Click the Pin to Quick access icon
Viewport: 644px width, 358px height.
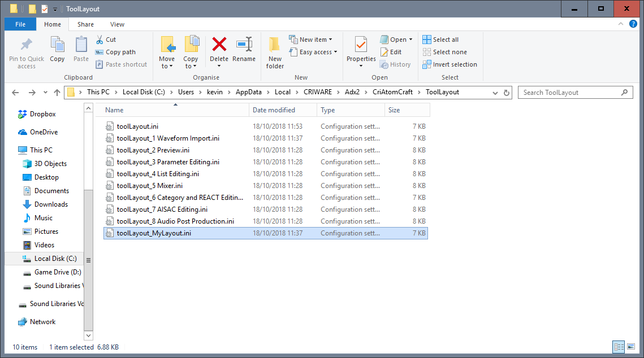coord(27,44)
